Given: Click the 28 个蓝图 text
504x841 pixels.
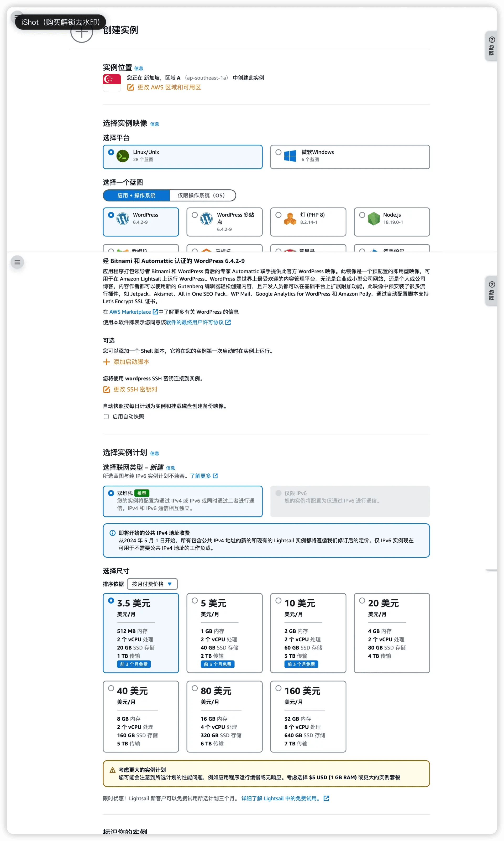Looking at the screenshot, I should 143,159.
